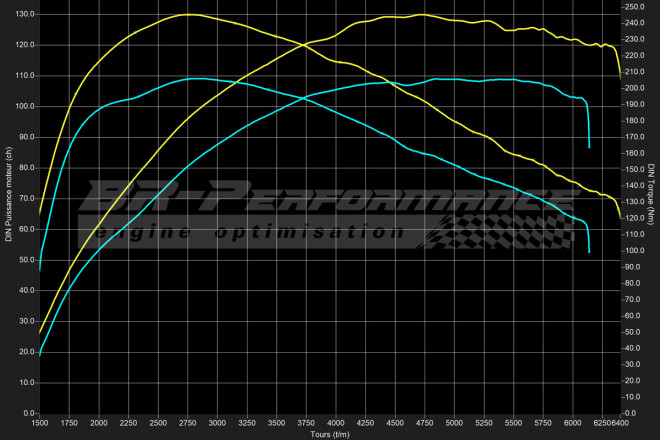The width and height of the screenshot is (660, 440).
Task: Click the 1500 tick label on the RPM axis
Action: point(40,423)
